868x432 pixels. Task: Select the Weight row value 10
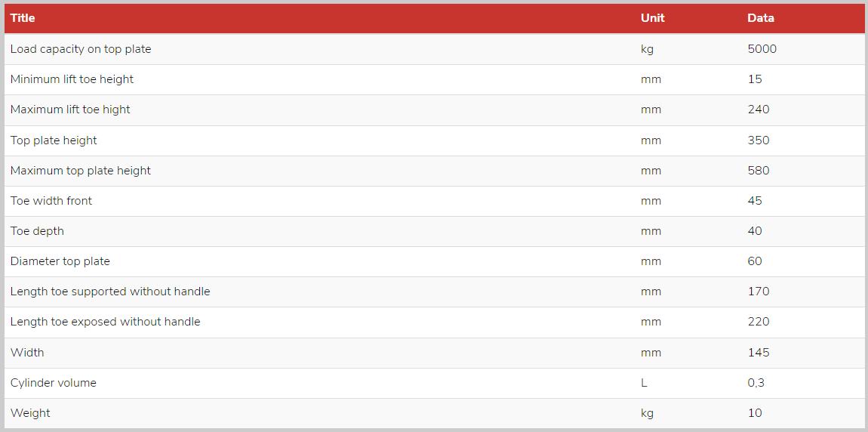[x=755, y=413]
